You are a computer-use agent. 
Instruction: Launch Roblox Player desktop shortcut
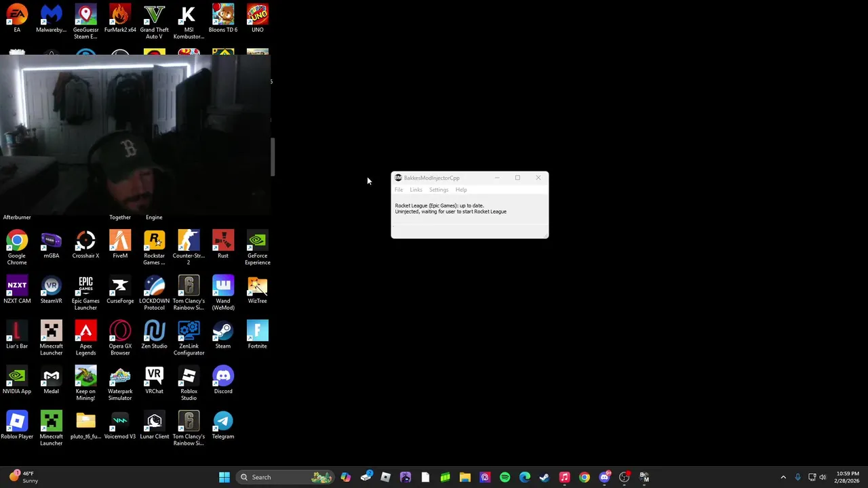pyautogui.click(x=17, y=426)
